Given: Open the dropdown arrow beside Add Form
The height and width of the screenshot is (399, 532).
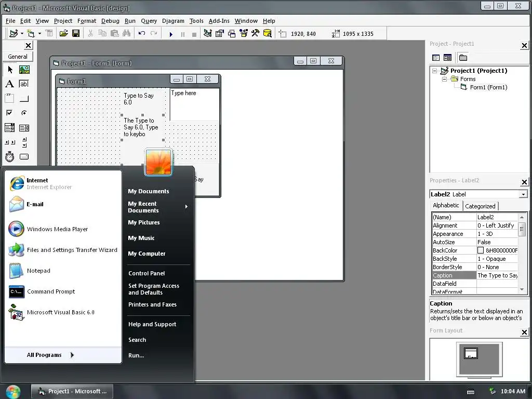Looking at the screenshot, I should click(39, 33).
